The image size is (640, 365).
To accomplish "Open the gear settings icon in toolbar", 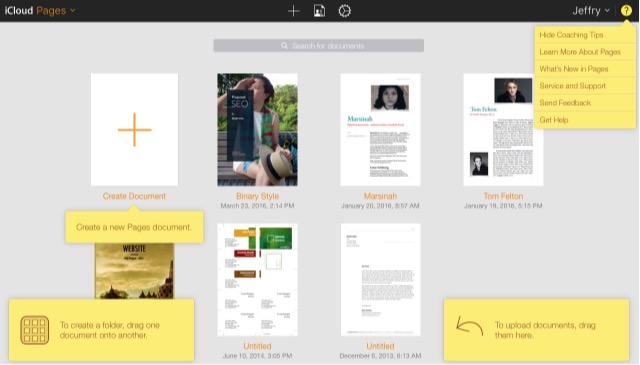I will tap(344, 11).
